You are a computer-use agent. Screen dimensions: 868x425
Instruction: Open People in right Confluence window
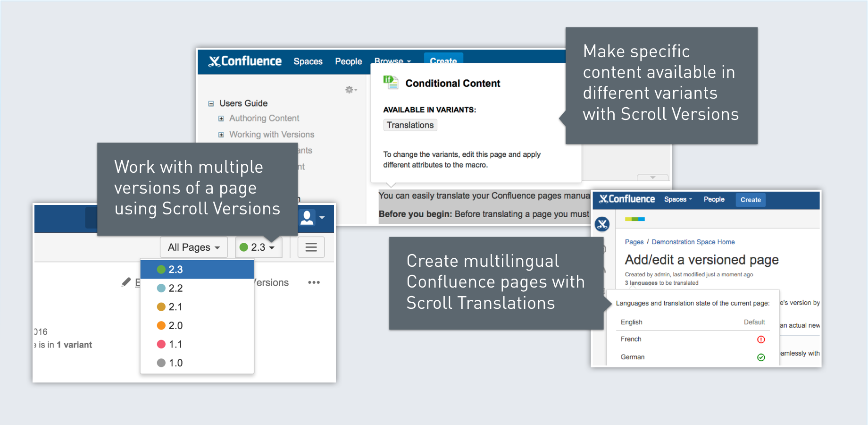[x=714, y=199]
